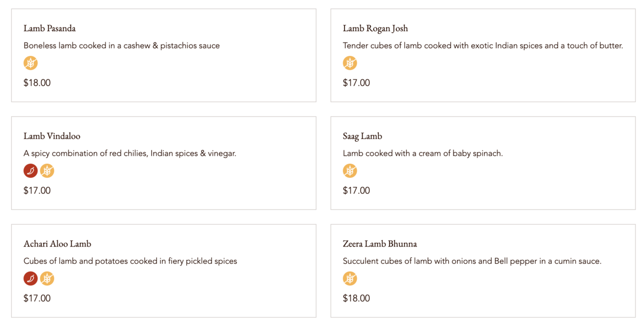Select the Lamb Vindaloo dish title

coord(52,136)
